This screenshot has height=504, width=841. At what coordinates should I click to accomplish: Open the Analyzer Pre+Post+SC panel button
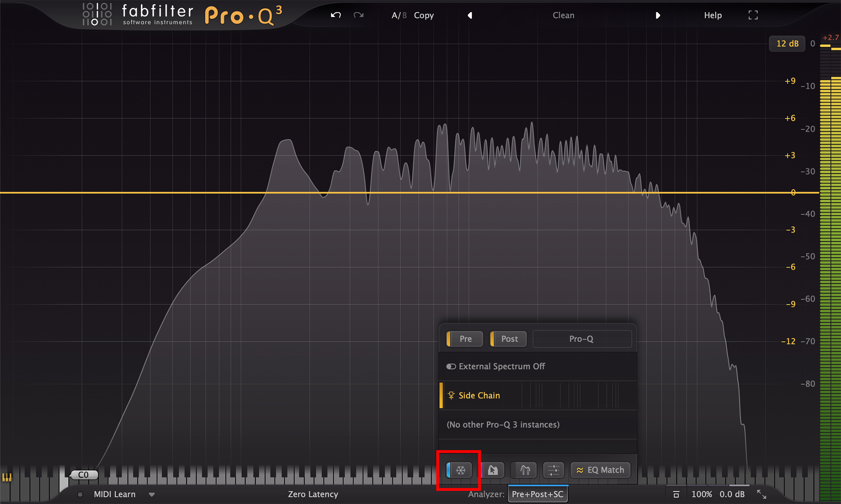538,494
